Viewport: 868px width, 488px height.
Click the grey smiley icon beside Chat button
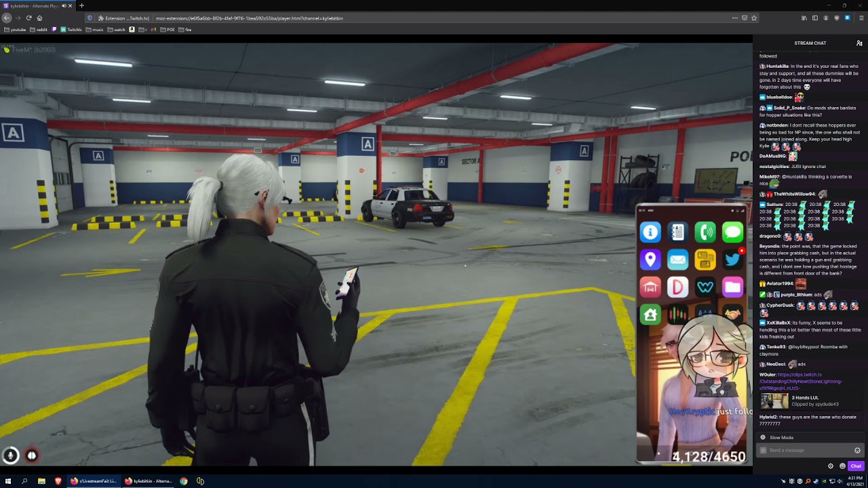842,466
